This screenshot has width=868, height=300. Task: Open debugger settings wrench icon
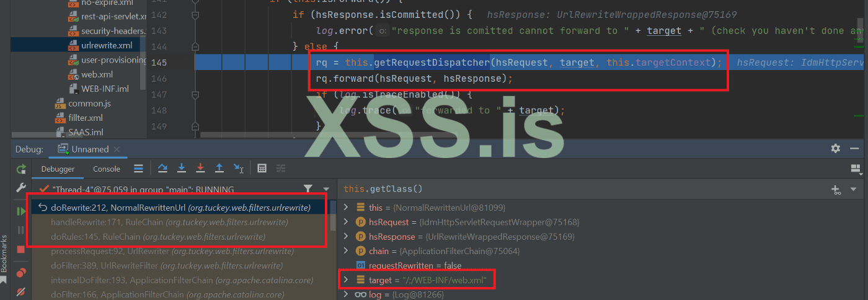tap(21, 188)
